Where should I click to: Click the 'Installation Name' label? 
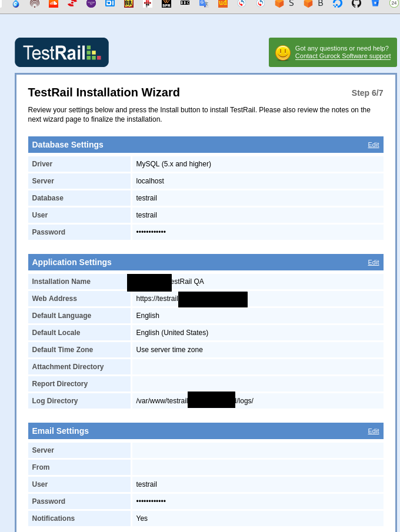[61, 282]
